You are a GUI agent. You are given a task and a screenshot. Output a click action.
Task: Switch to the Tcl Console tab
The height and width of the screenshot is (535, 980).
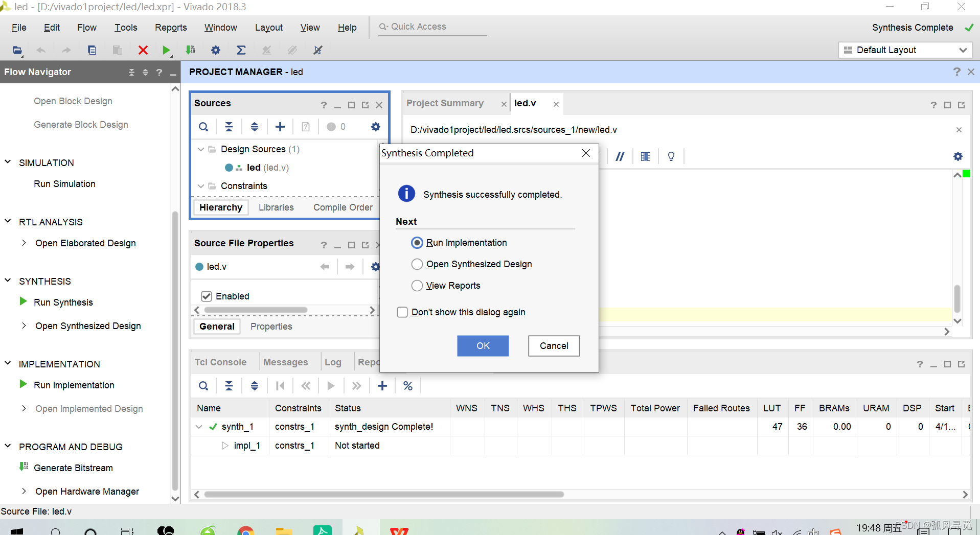[x=220, y=362]
